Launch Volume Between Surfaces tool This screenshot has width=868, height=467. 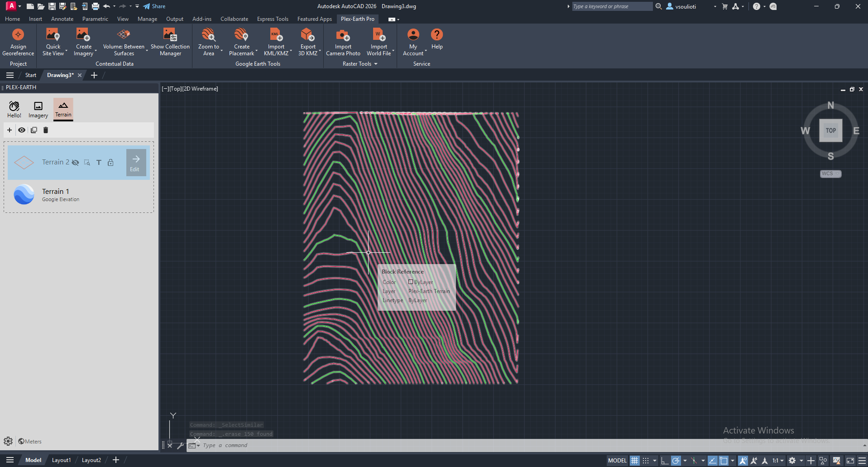click(x=124, y=42)
